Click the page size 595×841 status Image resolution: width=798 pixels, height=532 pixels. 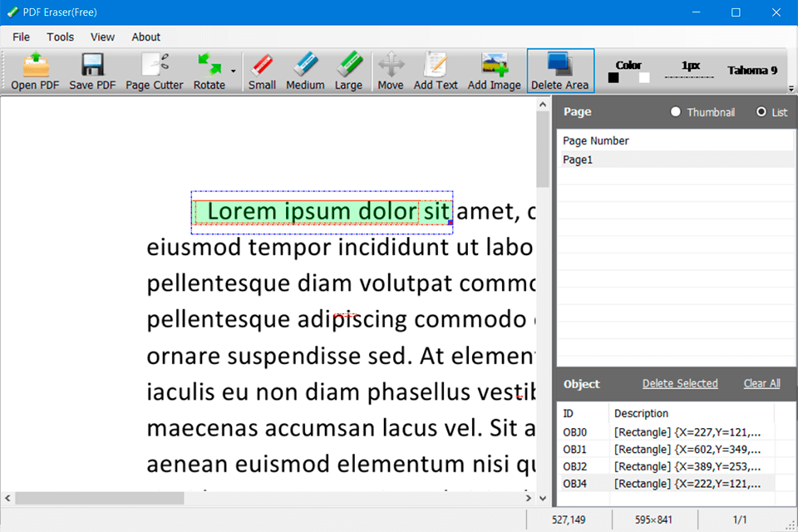653,520
